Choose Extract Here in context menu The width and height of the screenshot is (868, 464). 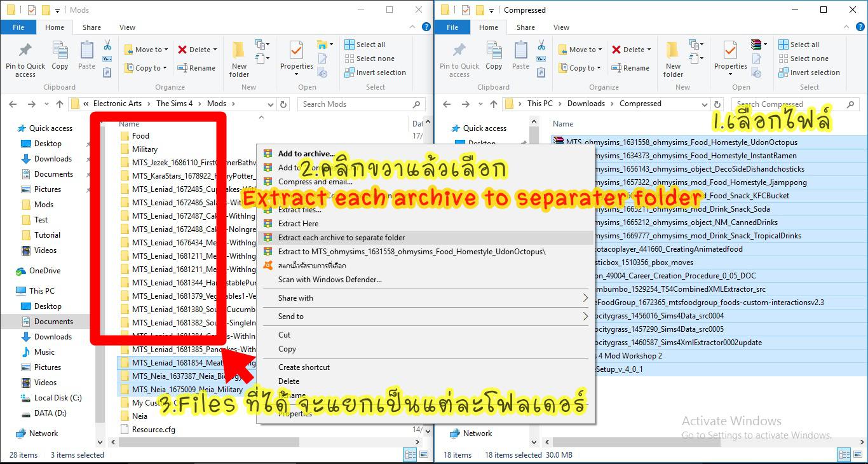(426, 224)
